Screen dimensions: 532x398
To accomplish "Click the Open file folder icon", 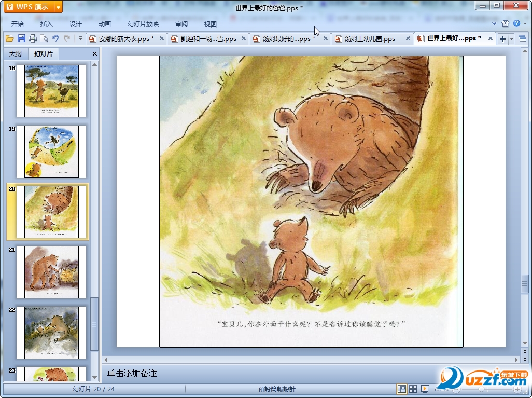I will tap(10, 38).
